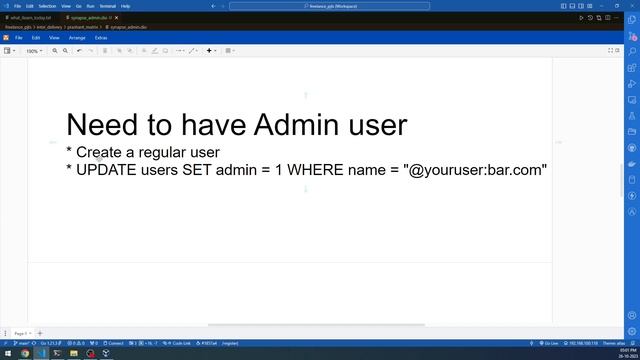
Task: Open Manage gear in activity bar
Action: pyautogui.click(x=632, y=331)
